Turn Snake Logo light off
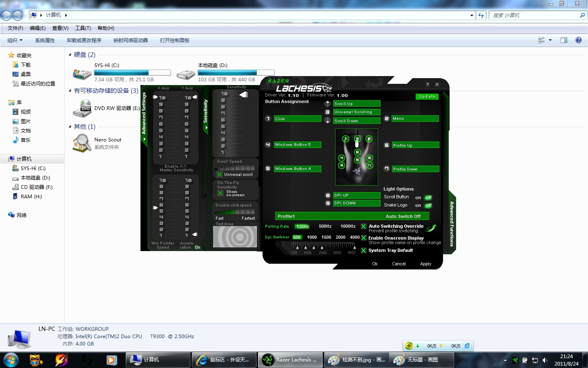The width and height of the screenshot is (588, 368). click(x=428, y=205)
